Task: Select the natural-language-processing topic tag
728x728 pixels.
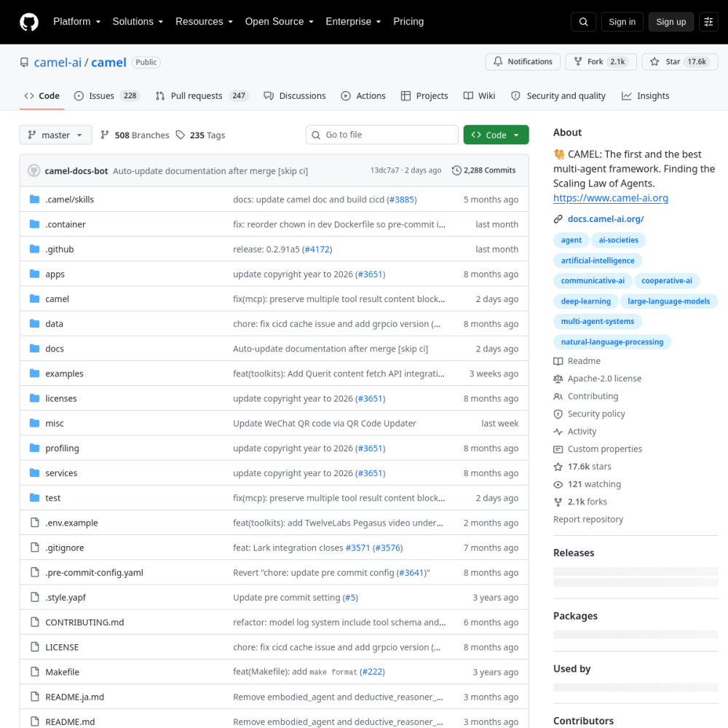Action: pyautogui.click(x=612, y=341)
